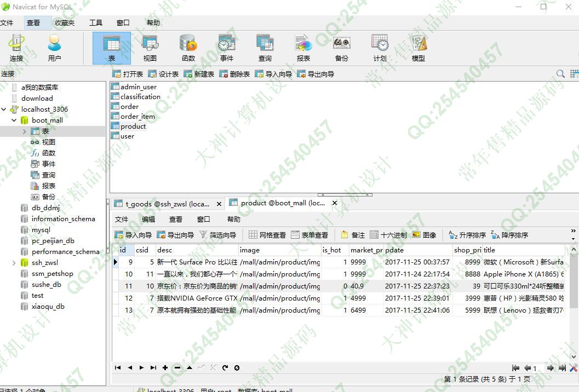This screenshot has height=392, width=579.
Task: Add a new record with plus button
Action: (x=165, y=368)
